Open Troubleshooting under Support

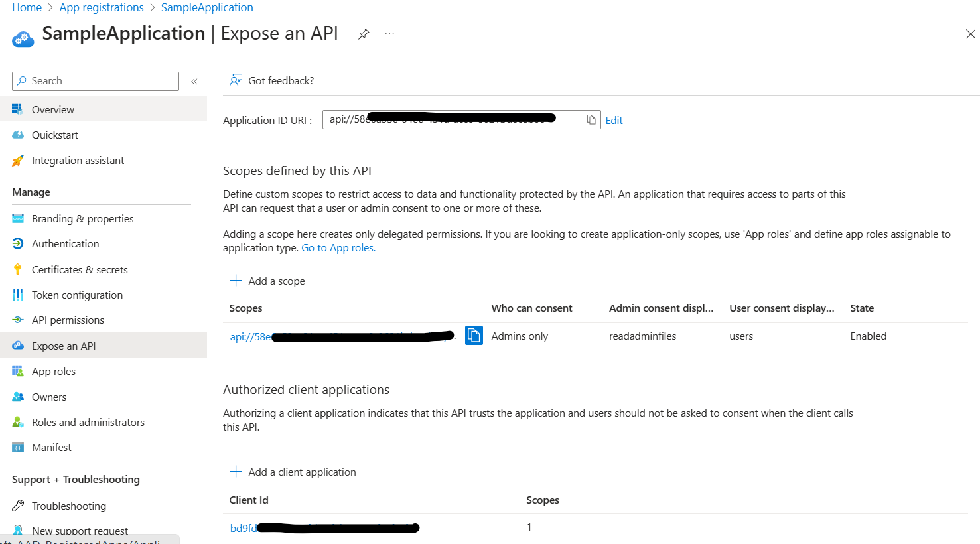[x=69, y=506]
